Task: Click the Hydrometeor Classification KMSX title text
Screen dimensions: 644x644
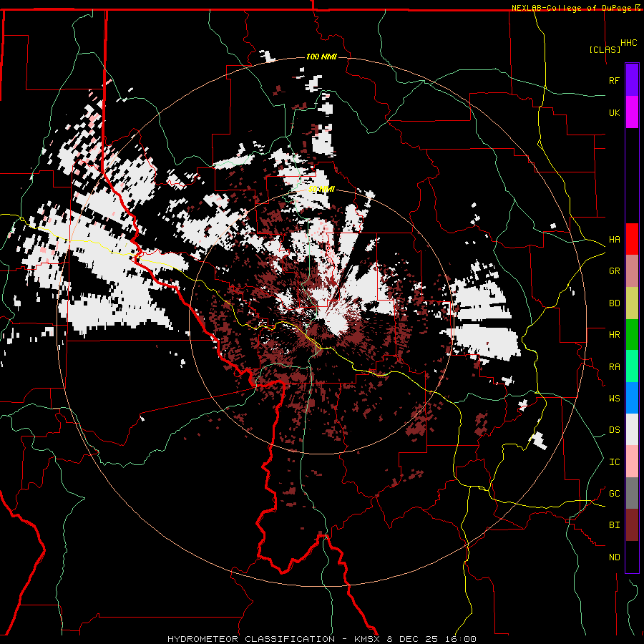Action: tap(275, 639)
